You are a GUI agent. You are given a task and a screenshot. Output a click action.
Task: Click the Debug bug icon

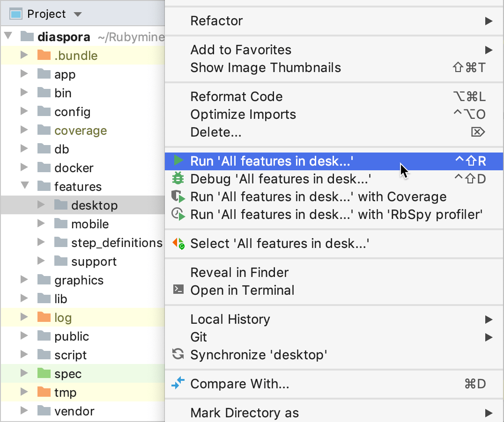[x=179, y=178]
